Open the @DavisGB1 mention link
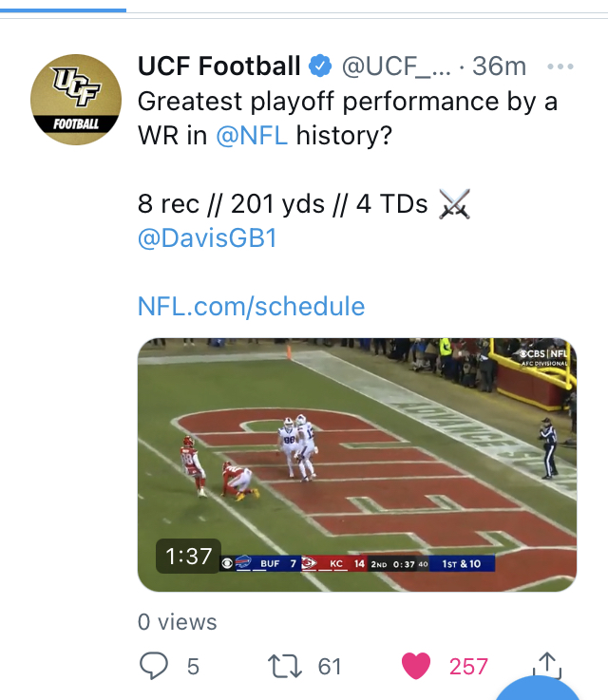This screenshot has height=700, width=608. click(208, 237)
